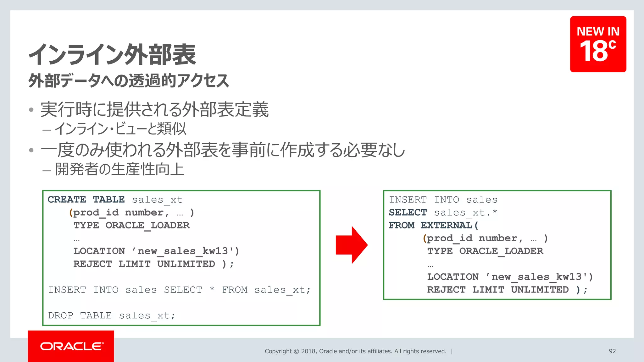Click the page number 92
The image size is (644, 362).
612,351
